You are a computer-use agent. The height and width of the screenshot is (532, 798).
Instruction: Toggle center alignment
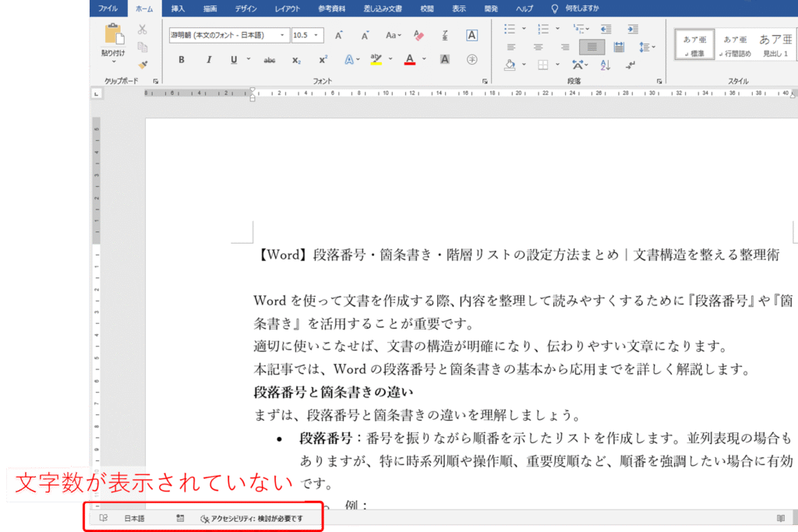(x=538, y=48)
